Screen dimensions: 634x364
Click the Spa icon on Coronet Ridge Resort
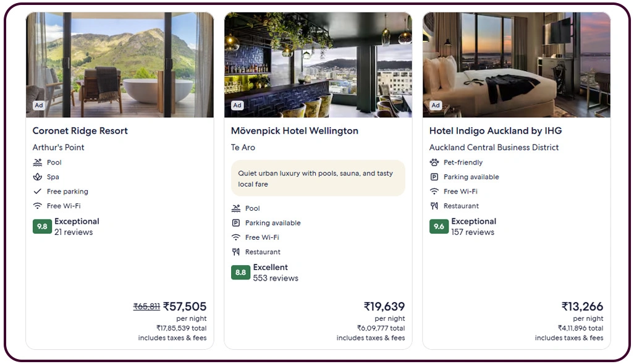pyautogui.click(x=38, y=177)
